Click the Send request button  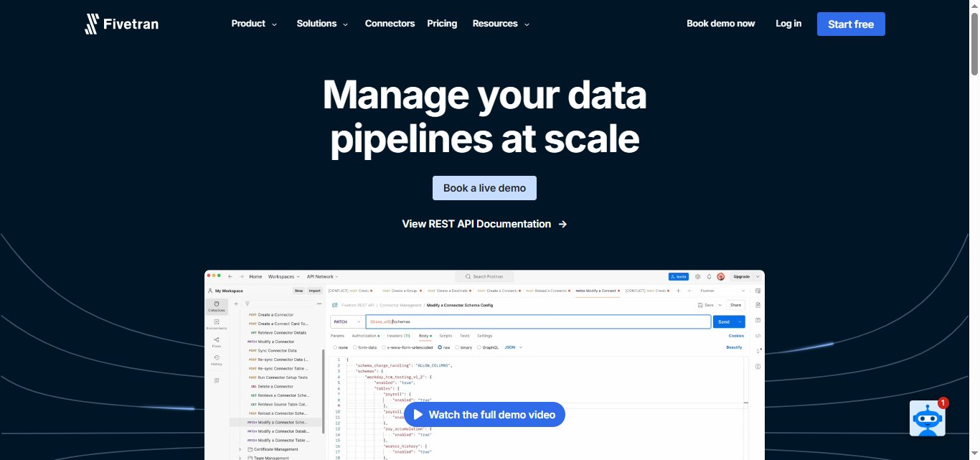point(724,321)
